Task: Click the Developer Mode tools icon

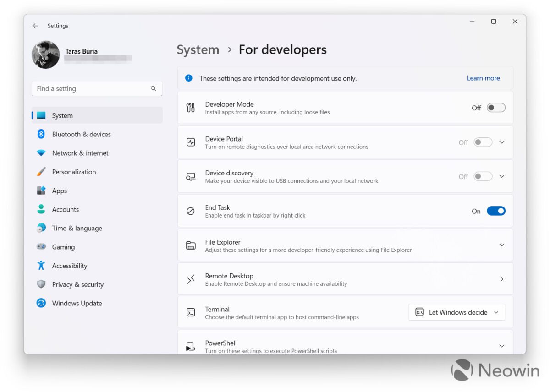Action: pyautogui.click(x=191, y=108)
